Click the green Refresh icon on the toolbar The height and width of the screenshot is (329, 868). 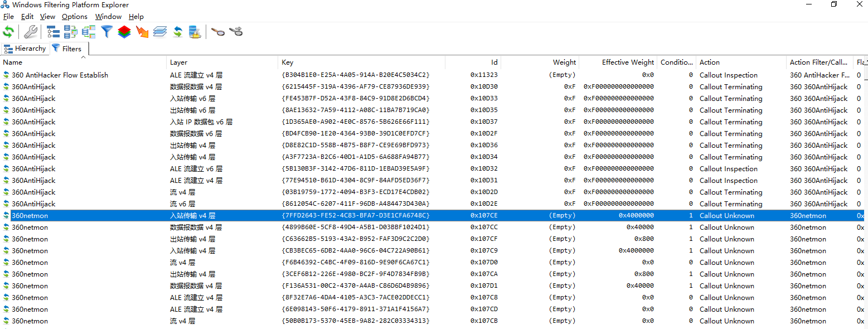(8, 32)
